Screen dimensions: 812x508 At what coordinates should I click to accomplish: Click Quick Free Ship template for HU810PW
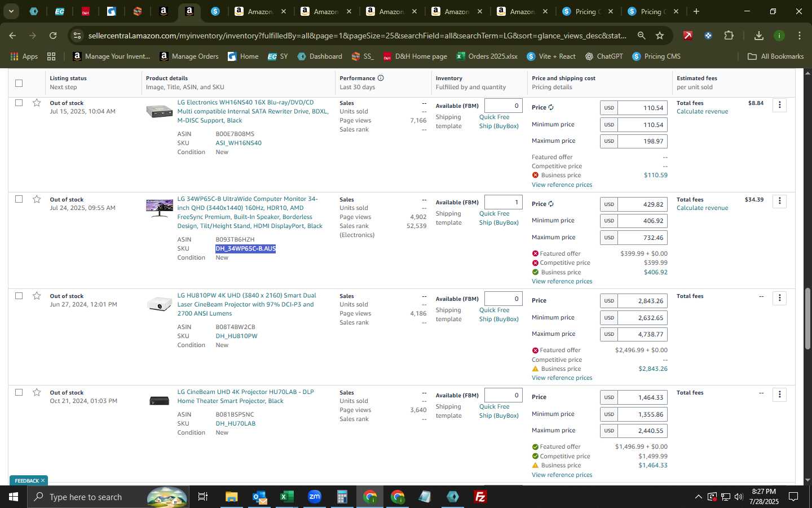click(x=499, y=314)
